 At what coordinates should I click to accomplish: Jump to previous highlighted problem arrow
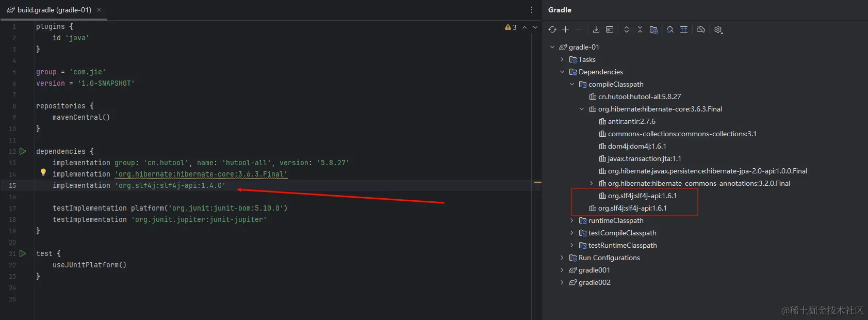[x=525, y=27]
